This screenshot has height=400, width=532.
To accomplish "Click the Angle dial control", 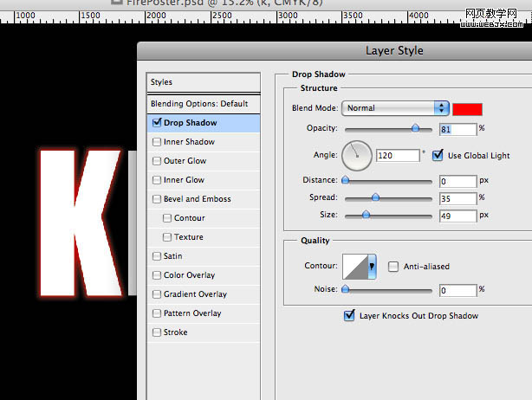I will click(x=357, y=156).
